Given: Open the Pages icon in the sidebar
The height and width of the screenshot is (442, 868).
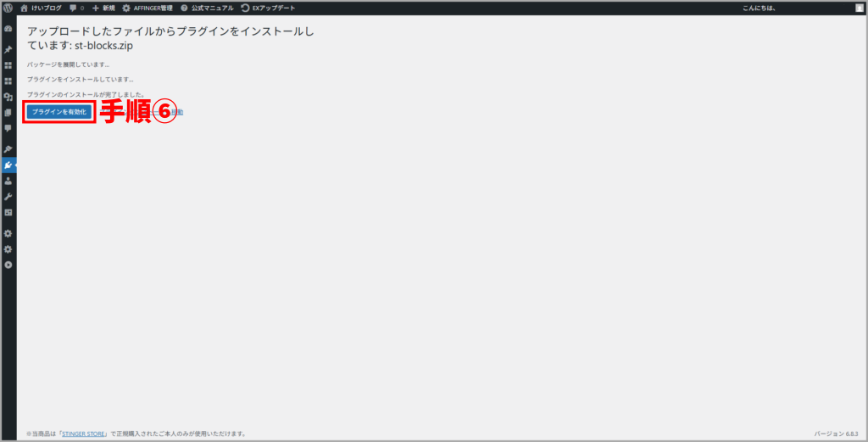Looking at the screenshot, I should (x=8, y=112).
